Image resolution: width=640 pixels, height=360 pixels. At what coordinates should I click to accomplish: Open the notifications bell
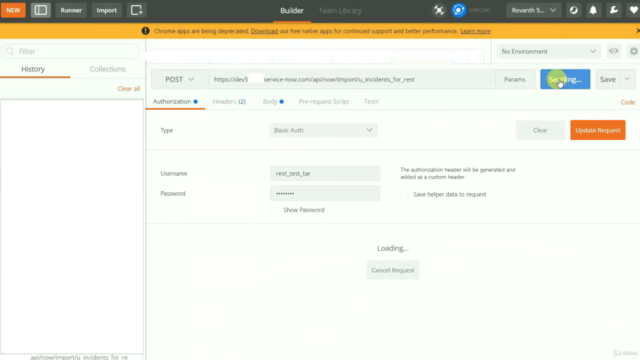pos(593,10)
